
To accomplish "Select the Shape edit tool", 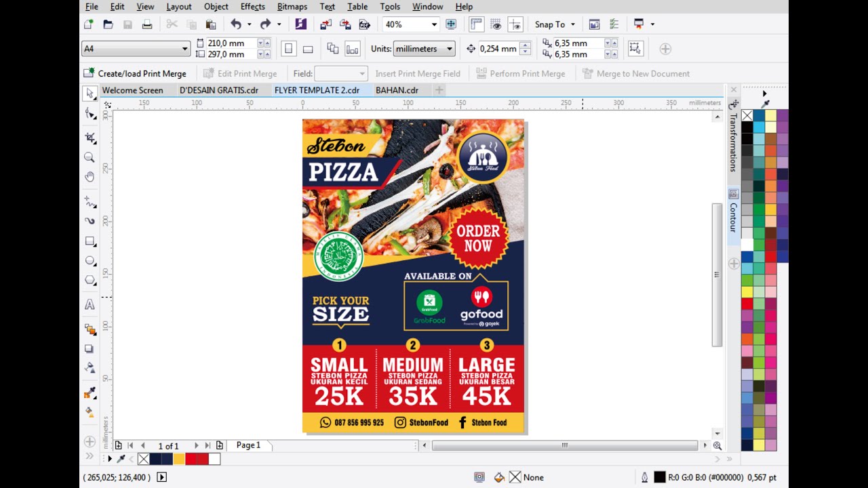I will (x=90, y=113).
